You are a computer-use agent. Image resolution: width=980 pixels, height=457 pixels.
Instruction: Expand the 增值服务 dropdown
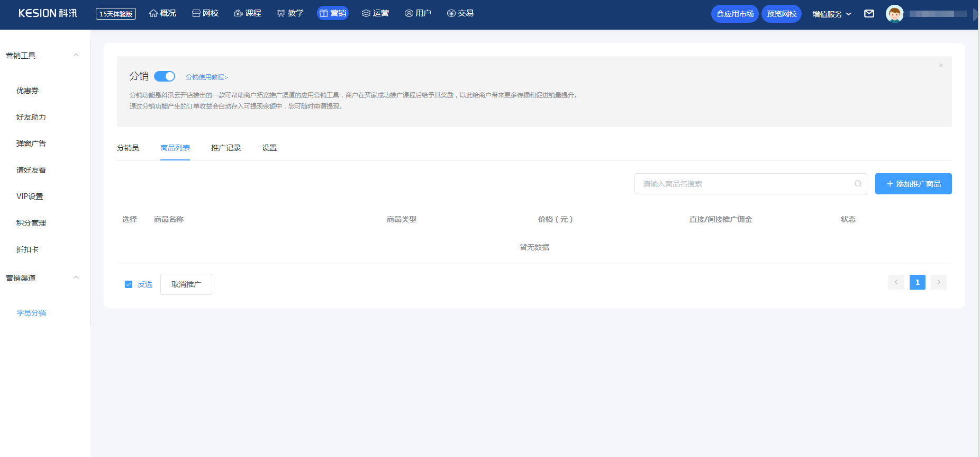point(831,14)
